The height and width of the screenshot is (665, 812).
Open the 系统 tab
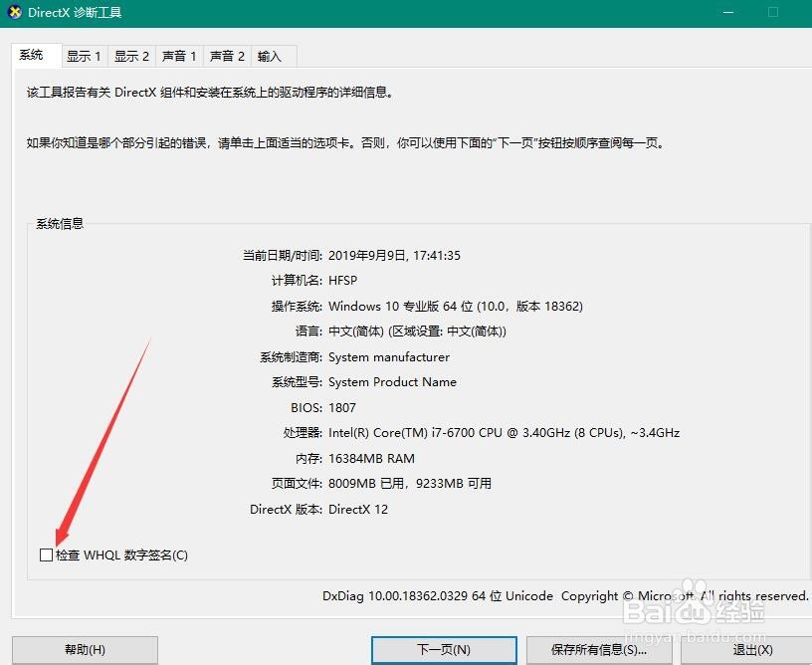pyautogui.click(x=36, y=55)
